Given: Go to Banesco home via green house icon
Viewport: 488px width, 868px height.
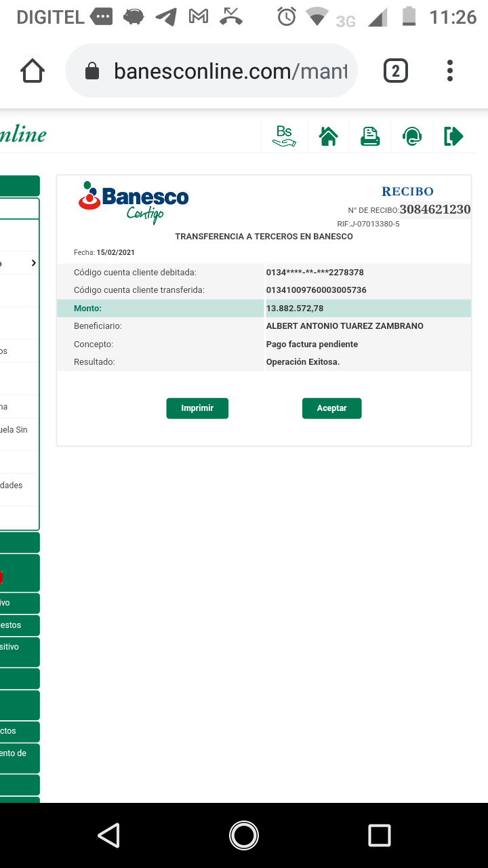Looking at the screenshot, I should [329, 136].
